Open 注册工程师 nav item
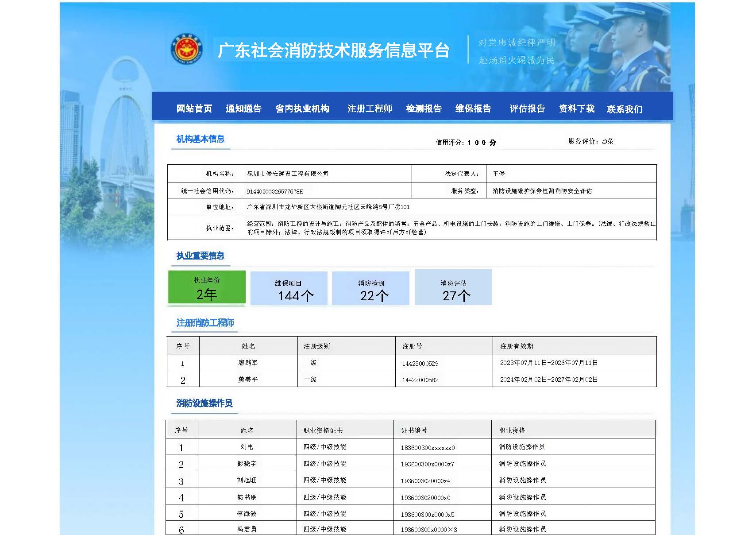This screenshot has height=535, width=756. (x=370, y=109)
